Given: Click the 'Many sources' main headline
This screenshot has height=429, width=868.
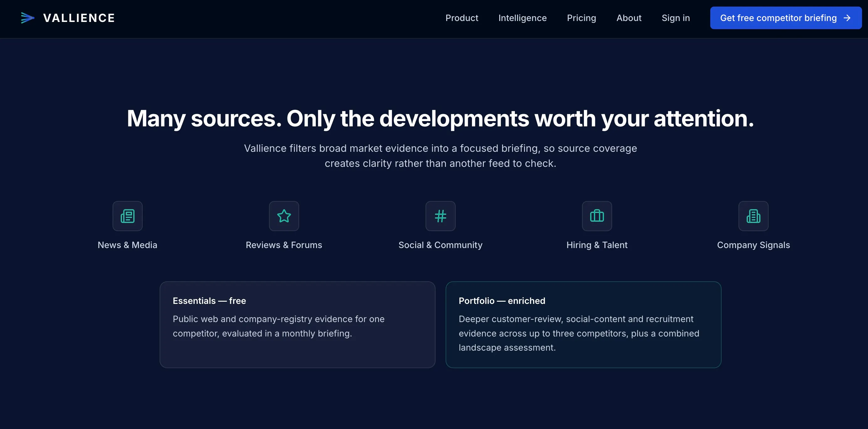Looking at the screenshot, I should tap(440, 119).
